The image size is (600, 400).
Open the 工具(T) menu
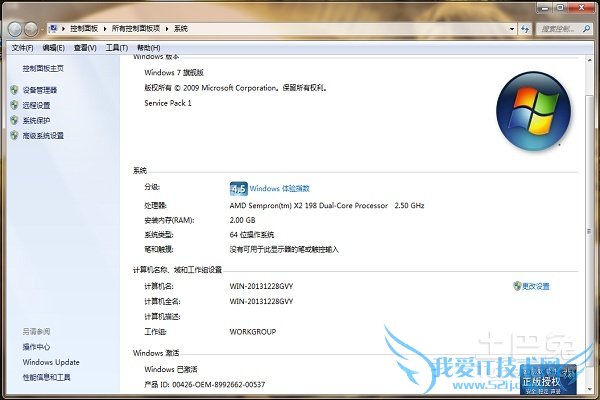(x=117, y=48)
